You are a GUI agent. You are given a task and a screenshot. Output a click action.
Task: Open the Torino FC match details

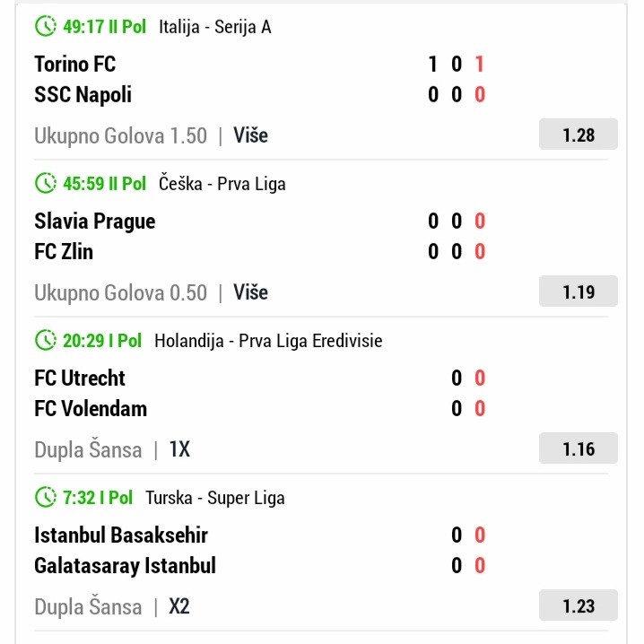point(74,65)
